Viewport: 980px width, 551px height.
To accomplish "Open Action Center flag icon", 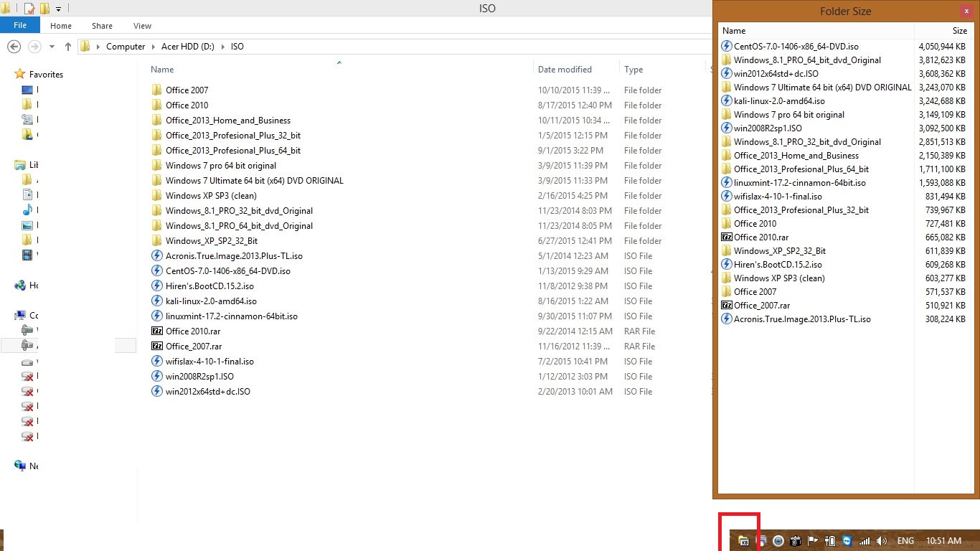I will pyautogui.click(x=813, y=541).
